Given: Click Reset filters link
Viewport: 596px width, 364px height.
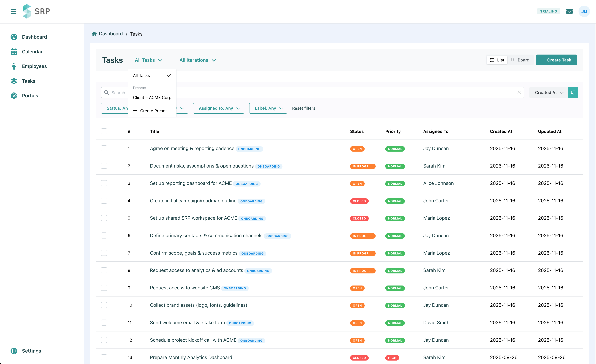Looking at the screenshot, I should pos(304,108).
